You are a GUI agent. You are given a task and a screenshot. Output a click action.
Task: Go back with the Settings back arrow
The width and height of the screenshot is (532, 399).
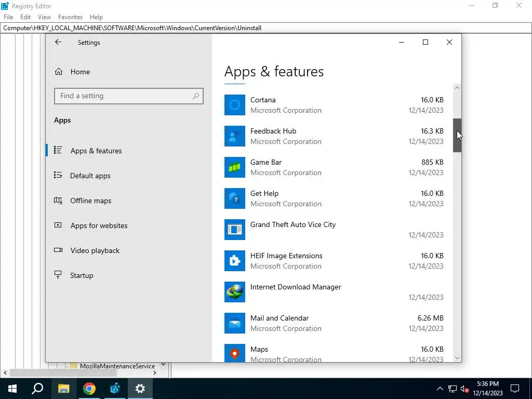(x=58, y=42)
